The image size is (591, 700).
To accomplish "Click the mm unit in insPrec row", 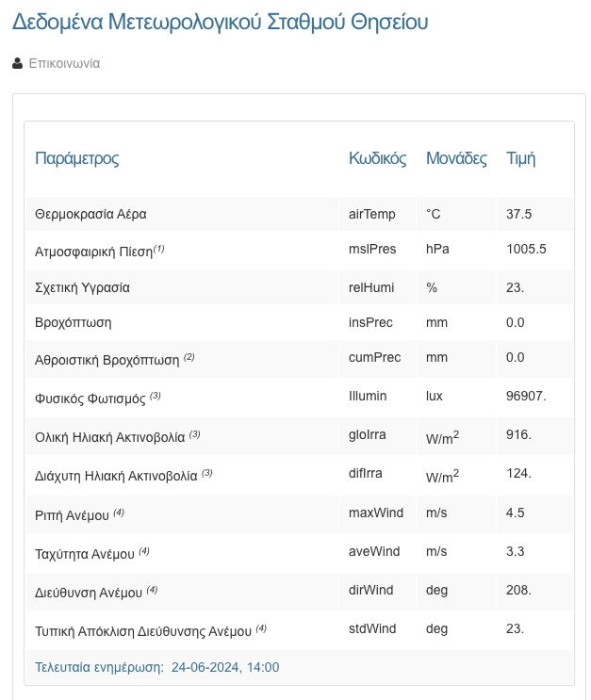I will pyautogui.click(x=436, y=322).
